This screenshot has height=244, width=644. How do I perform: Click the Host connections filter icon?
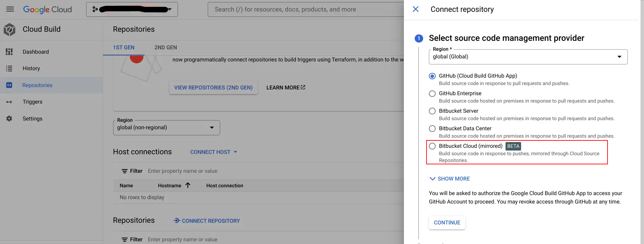tap(125, 171)
